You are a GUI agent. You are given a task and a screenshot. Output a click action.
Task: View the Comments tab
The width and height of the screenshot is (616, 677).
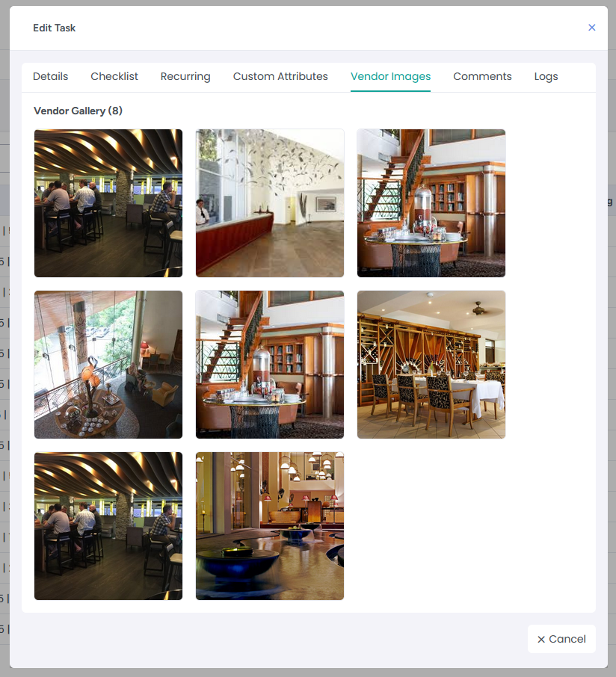tap(482, 76)
